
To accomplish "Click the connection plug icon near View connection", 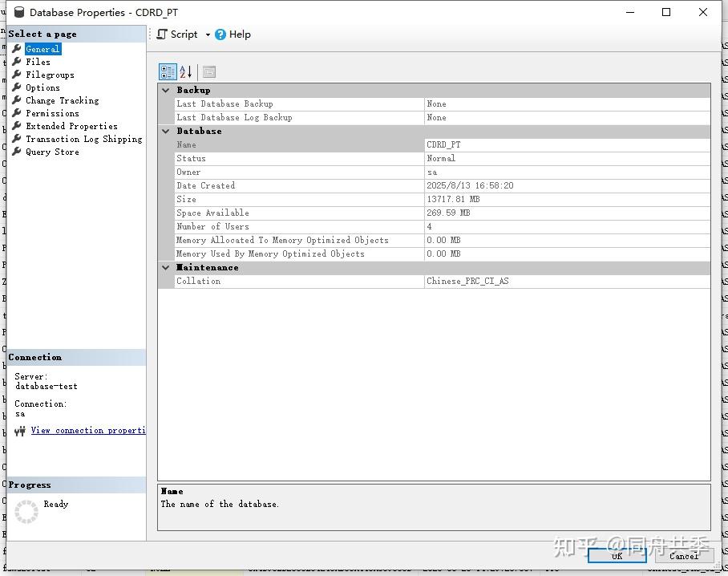I will point(19,431).
